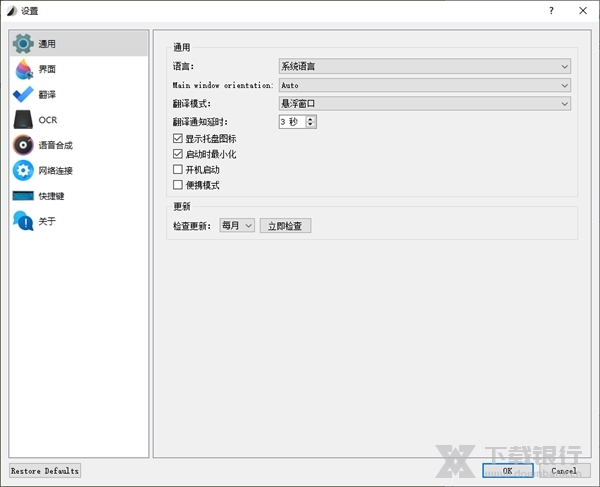Image resolution: width=600 pixels, height=487 pixels.
Task: Select the blue checkmark 翻译 icon
Action: [23, 95]
